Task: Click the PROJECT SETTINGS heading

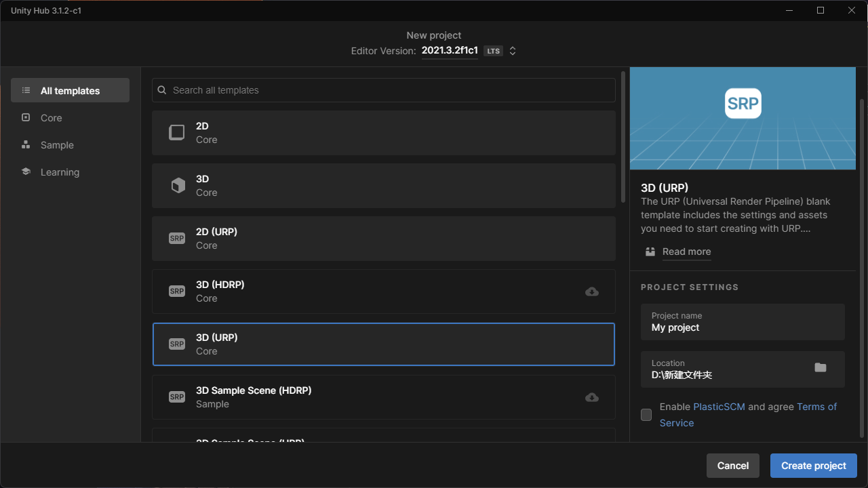Action: pyautogui.click(x=690, y=287)
